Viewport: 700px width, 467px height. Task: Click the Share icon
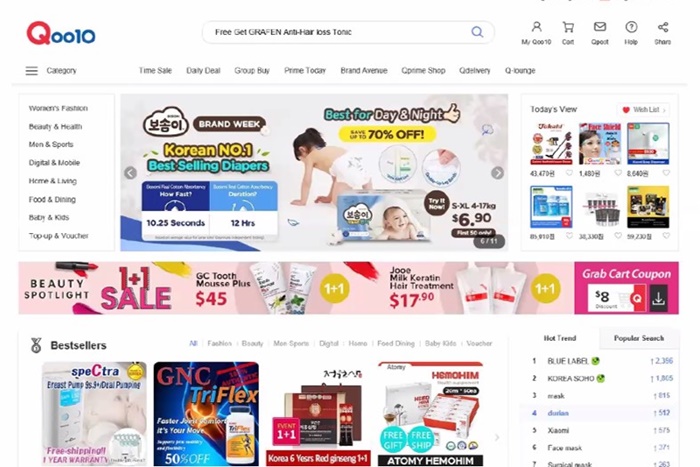click(662, 27)
